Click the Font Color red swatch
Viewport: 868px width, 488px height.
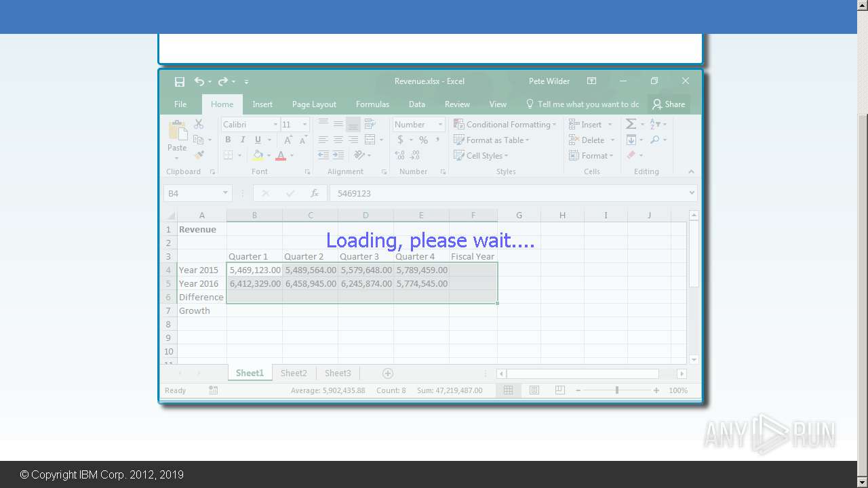pyautogui.click(x=281, y=155)
